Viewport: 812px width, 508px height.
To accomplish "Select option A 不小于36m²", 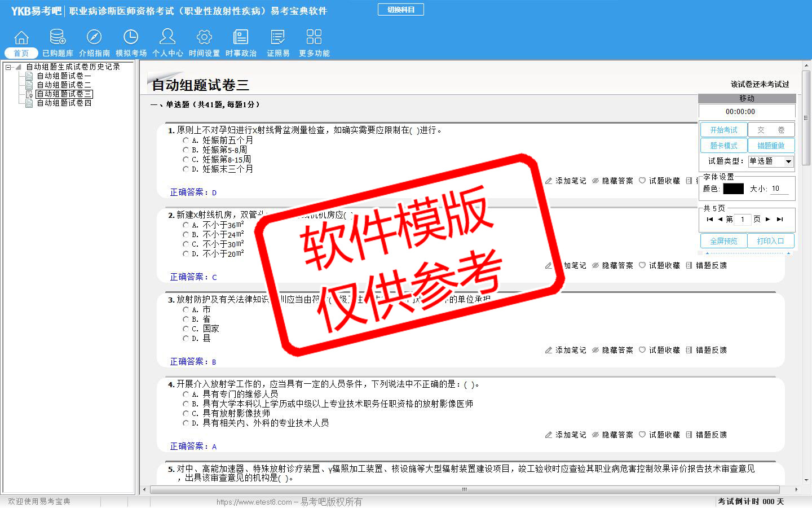I will coord(186,225).
